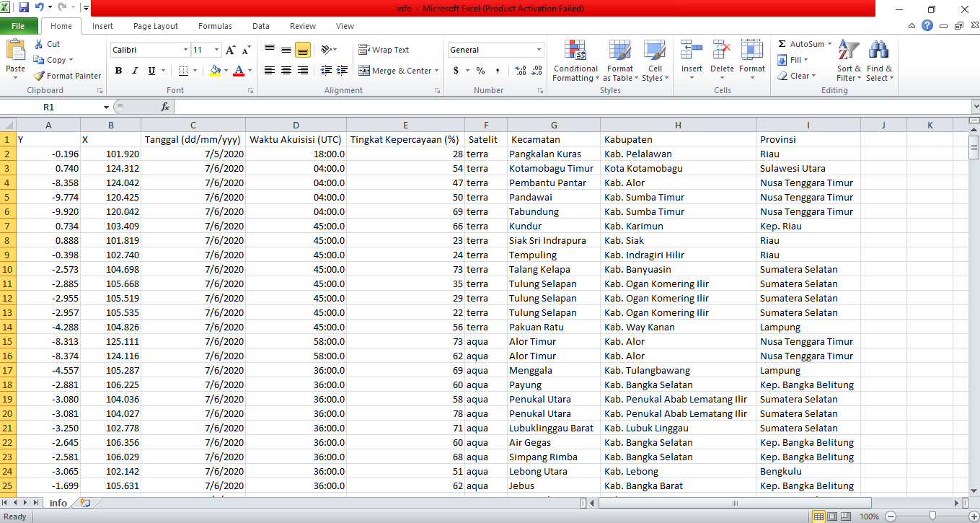Toggle Bold formatting
The height and width of the screenshot is (523, 980).
(118, 71)
